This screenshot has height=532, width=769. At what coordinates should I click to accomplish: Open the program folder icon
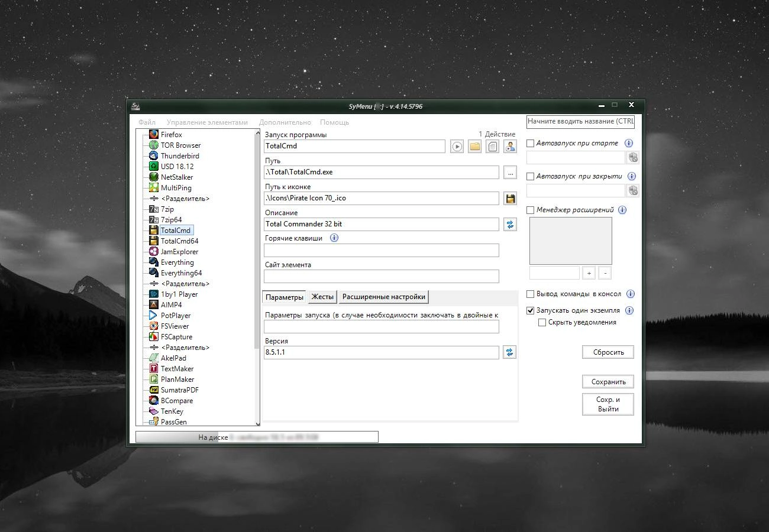(x=474, y=147)
